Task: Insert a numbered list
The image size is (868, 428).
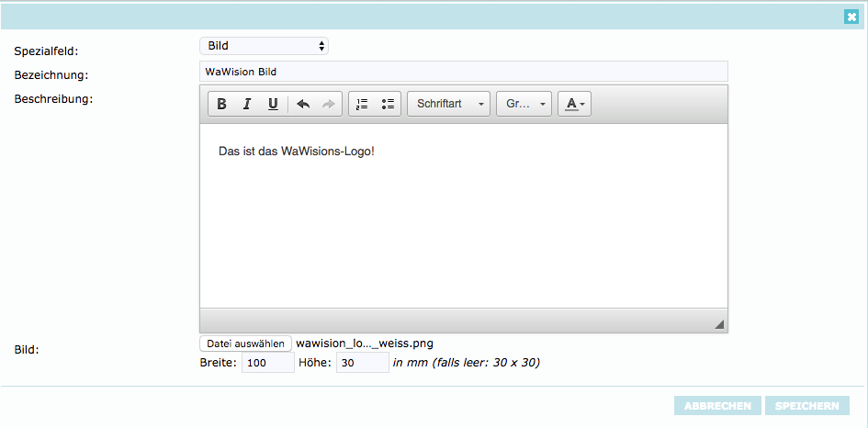Action: (362, 105)
